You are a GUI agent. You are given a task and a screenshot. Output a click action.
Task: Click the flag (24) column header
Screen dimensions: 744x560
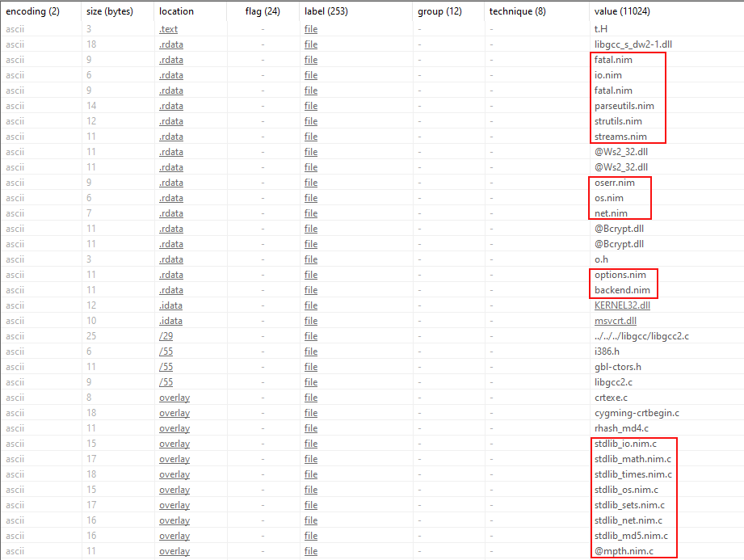point(263,11)
